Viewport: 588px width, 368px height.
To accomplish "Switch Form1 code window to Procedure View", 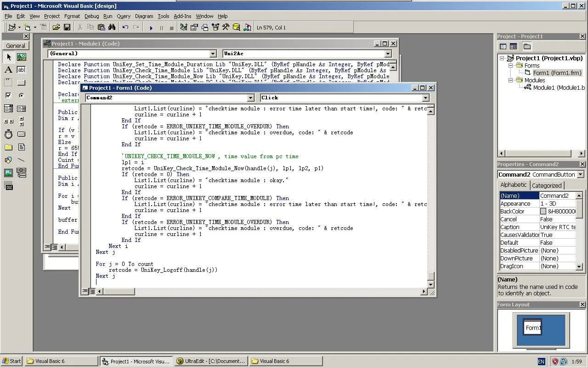I will click(x=85, y=291).
